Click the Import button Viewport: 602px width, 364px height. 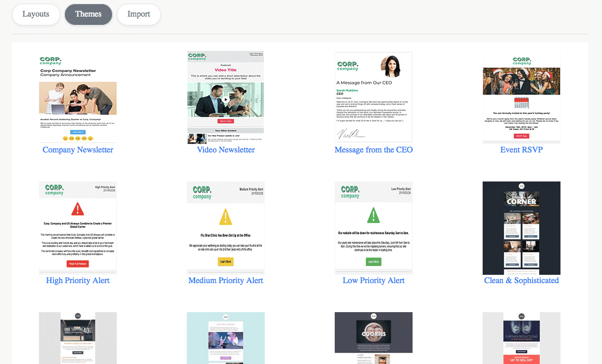139,15
